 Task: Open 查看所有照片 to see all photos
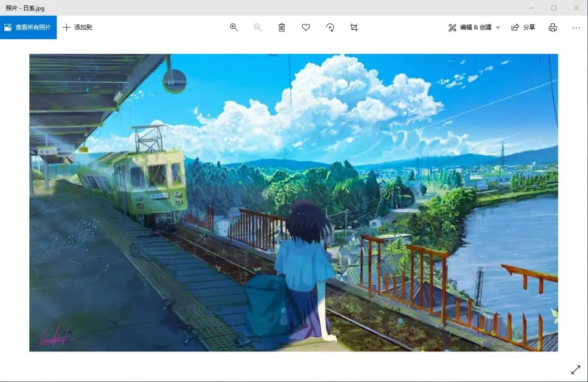(x=28, y=27)
